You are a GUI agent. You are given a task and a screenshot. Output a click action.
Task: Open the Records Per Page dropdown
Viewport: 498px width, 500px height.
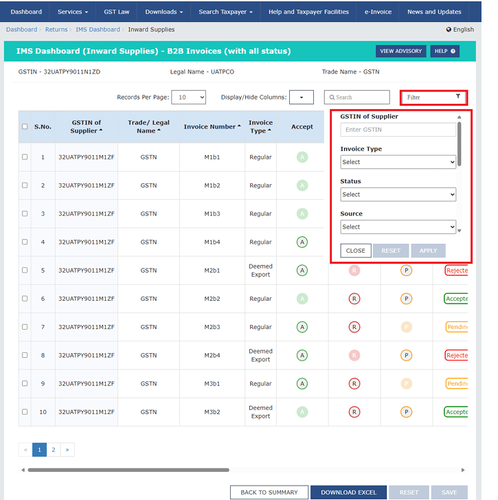pos(188,97)
